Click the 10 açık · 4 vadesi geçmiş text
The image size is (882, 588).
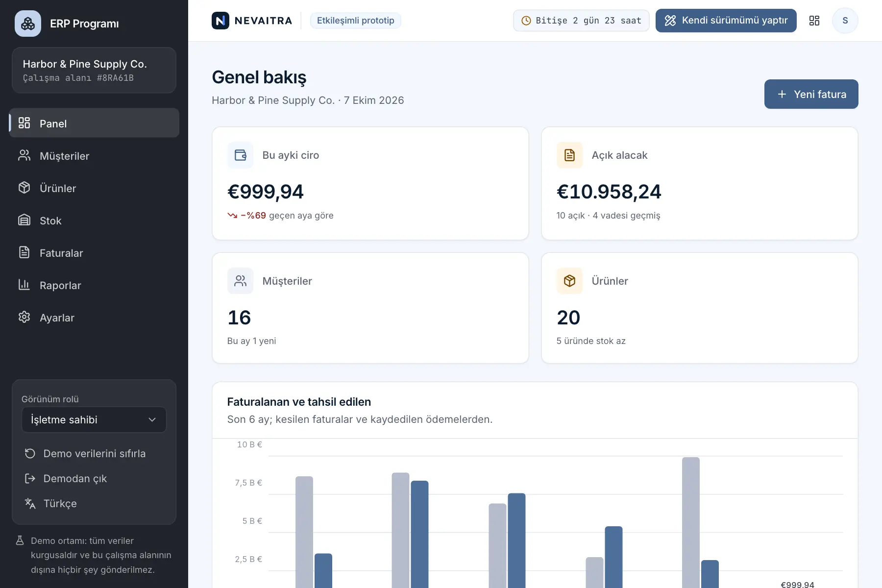tap(609, 216)
